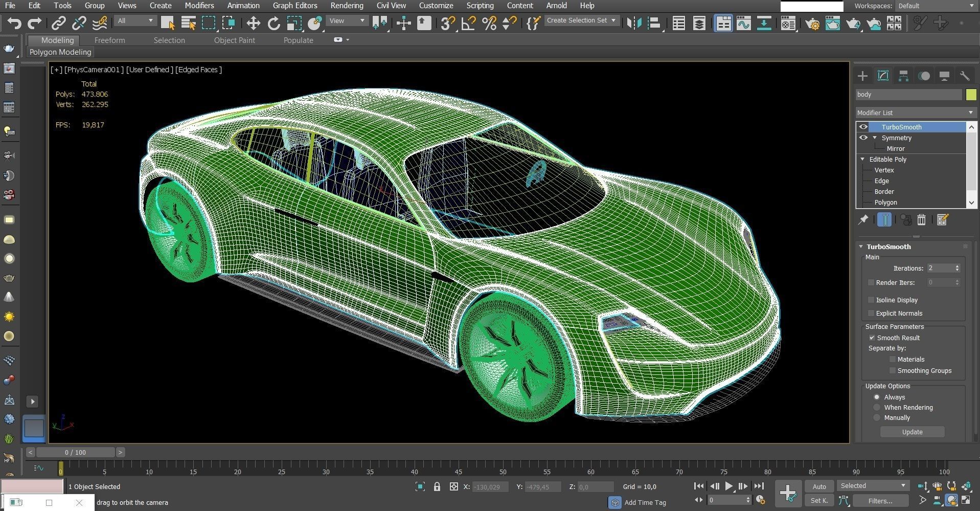Click the Filters... button
This screenshot has height=511, width=980.
880,501
